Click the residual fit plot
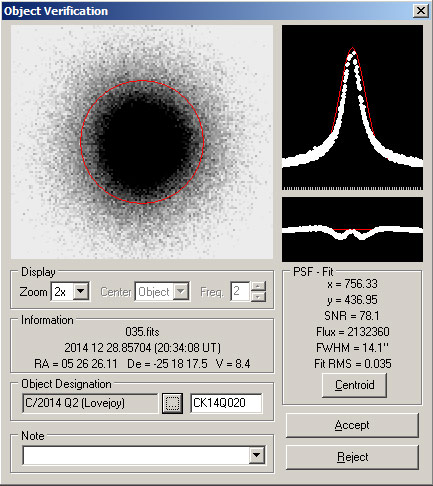Image resolution: width=433 pixels, height=486 pixels. pos(352,229)
